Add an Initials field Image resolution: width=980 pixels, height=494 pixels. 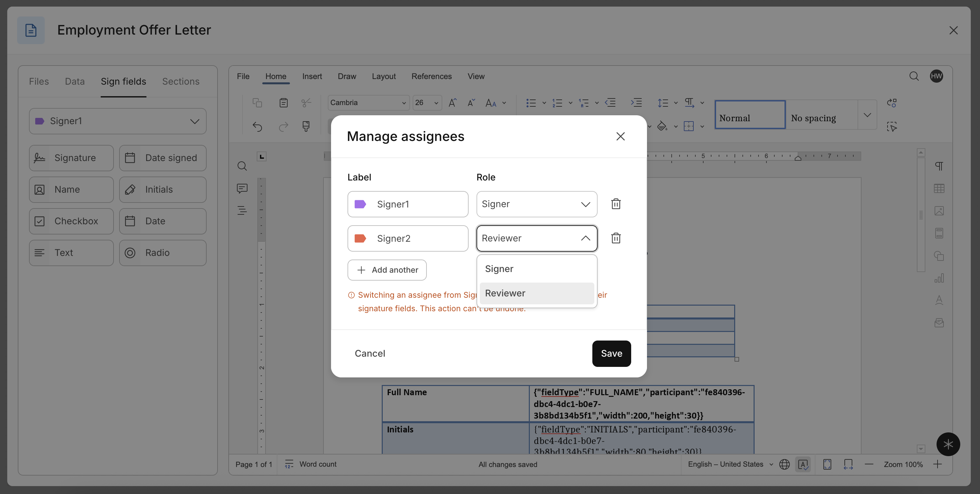tap(163, 190)
